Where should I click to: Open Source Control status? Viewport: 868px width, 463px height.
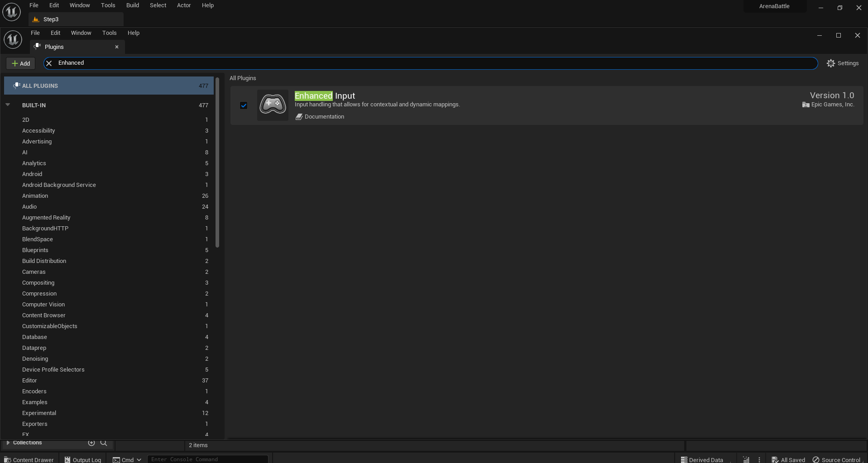click(x=837, y=459)
